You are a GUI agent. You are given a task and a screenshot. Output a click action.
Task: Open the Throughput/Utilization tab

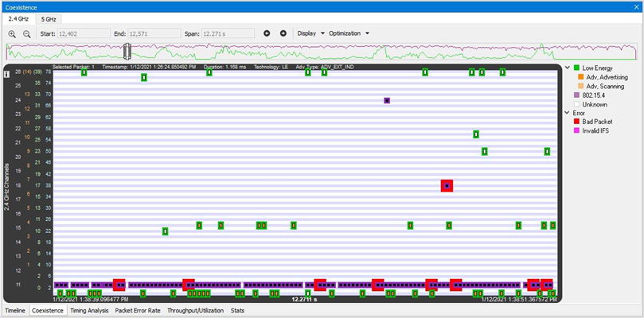coord(196,311)
